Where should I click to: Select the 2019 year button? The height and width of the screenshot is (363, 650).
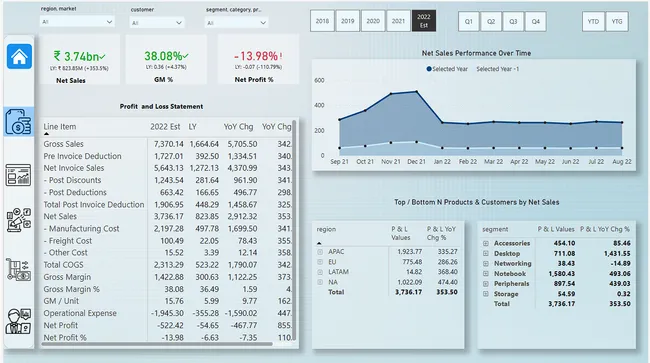coord(347,21)
